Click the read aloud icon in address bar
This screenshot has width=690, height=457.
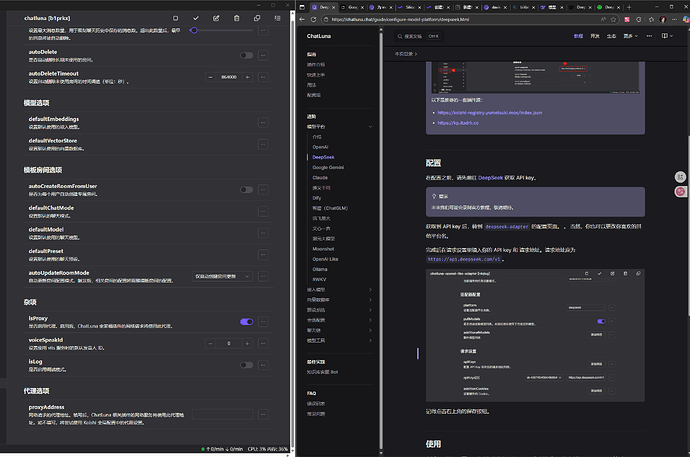click(x=603, y=19)
